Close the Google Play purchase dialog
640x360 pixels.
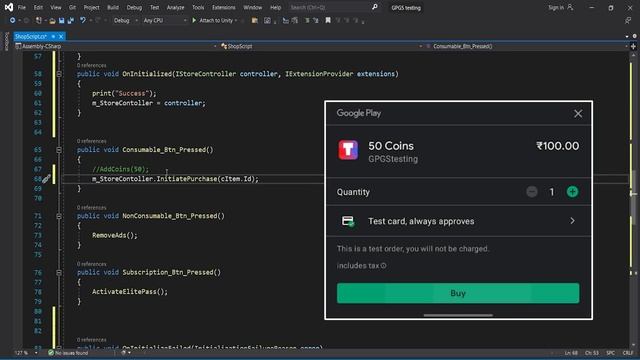[x=578, y=114]
